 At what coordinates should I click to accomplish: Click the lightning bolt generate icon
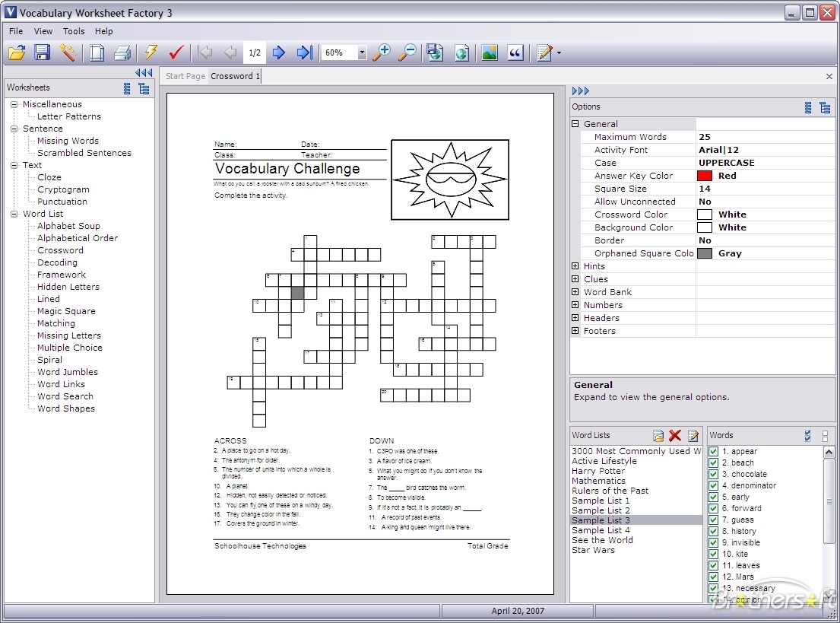point(151,52)
